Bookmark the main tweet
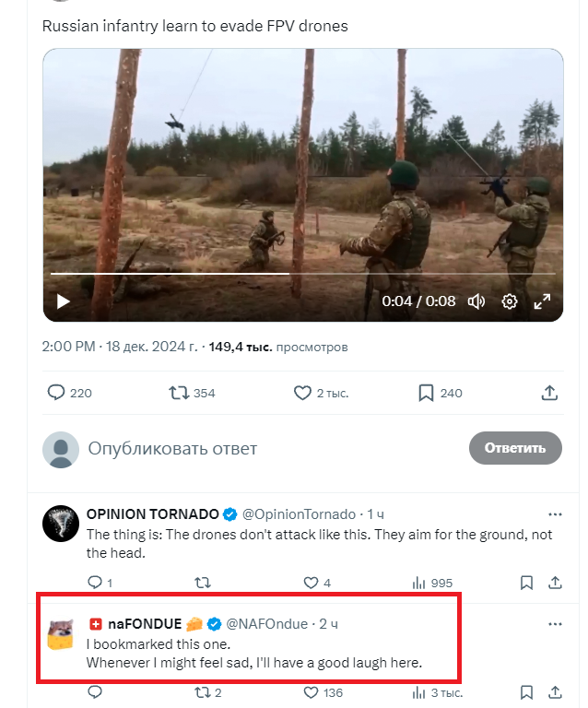Image resolution: width=588 pixels, height=708 pixels. pos(426,393)
